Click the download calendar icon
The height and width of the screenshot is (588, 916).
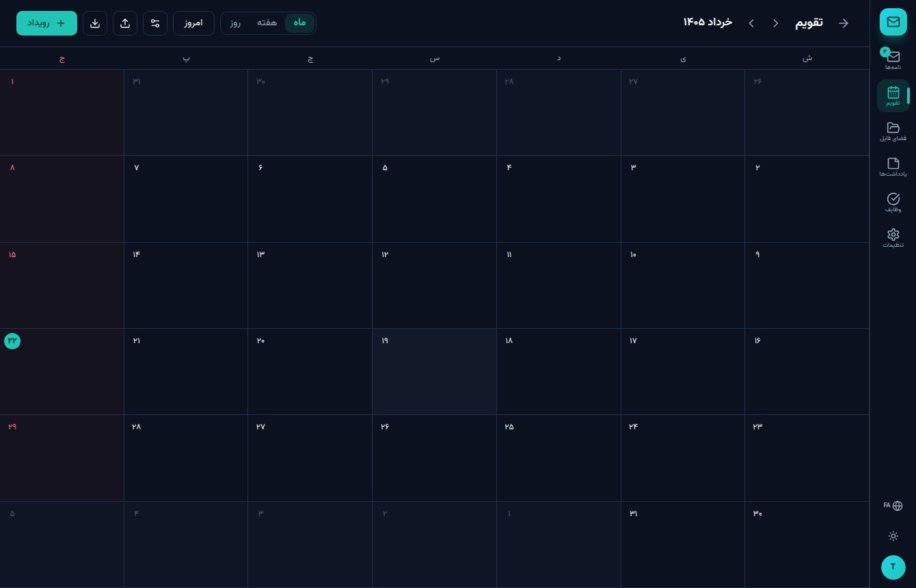point(95,23)
